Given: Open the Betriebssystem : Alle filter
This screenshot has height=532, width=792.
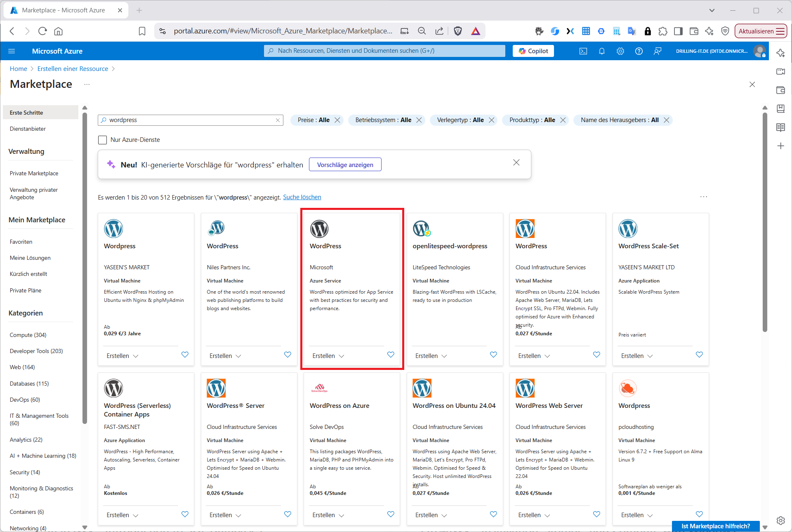Looking at the screenshot, I should 383,120.
